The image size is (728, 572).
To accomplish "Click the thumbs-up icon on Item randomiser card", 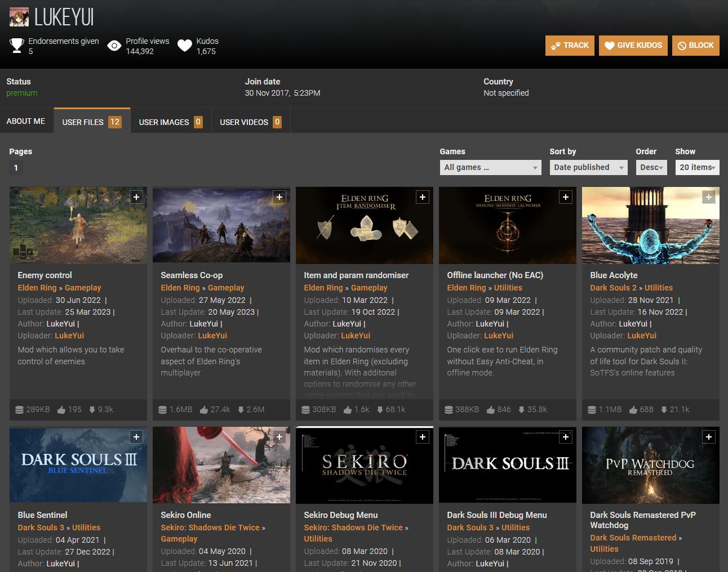I will (x=348, y=410).
